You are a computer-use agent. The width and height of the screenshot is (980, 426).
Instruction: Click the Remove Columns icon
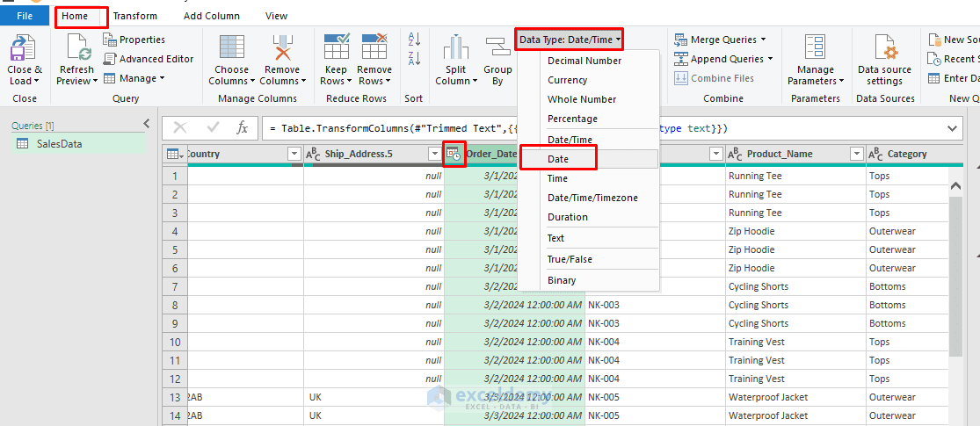[282, 47]
